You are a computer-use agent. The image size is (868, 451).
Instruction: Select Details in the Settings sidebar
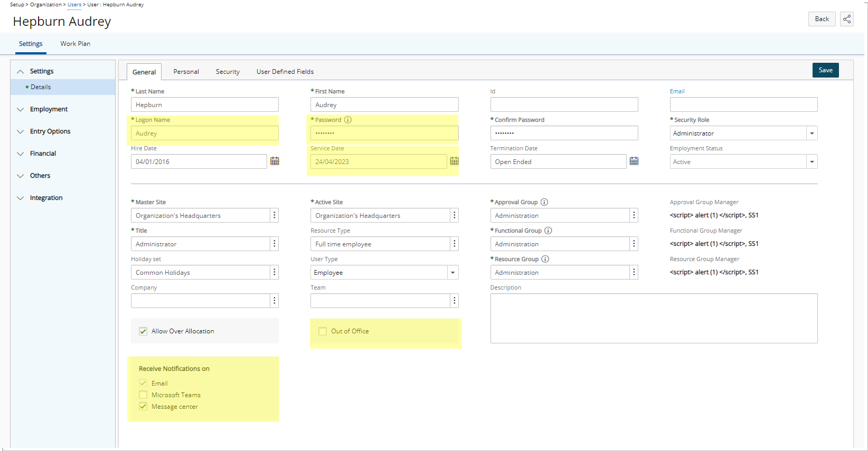(x=63, y=87)
